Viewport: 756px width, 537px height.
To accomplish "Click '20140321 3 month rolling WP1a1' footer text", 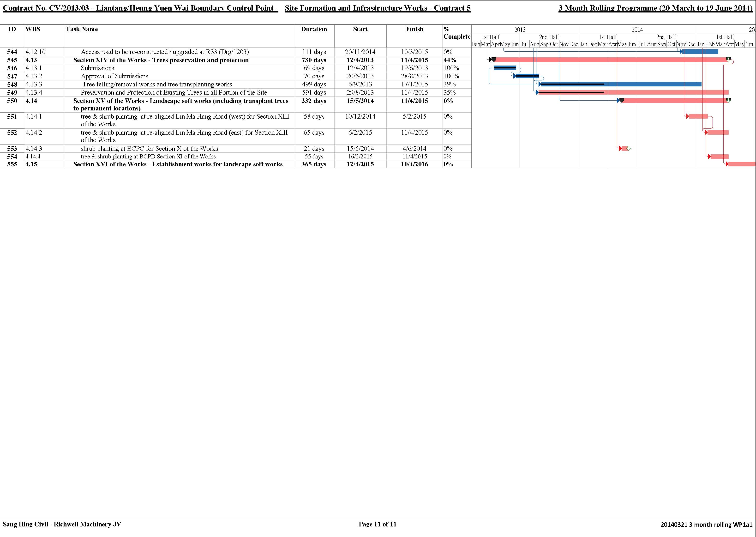I will (x=706, y=525).
